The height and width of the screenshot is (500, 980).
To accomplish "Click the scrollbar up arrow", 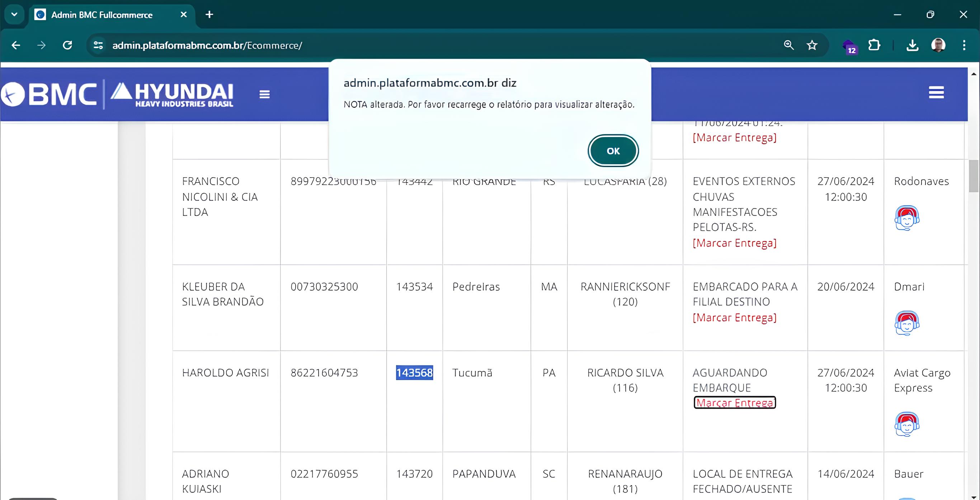I will point(974,74).
